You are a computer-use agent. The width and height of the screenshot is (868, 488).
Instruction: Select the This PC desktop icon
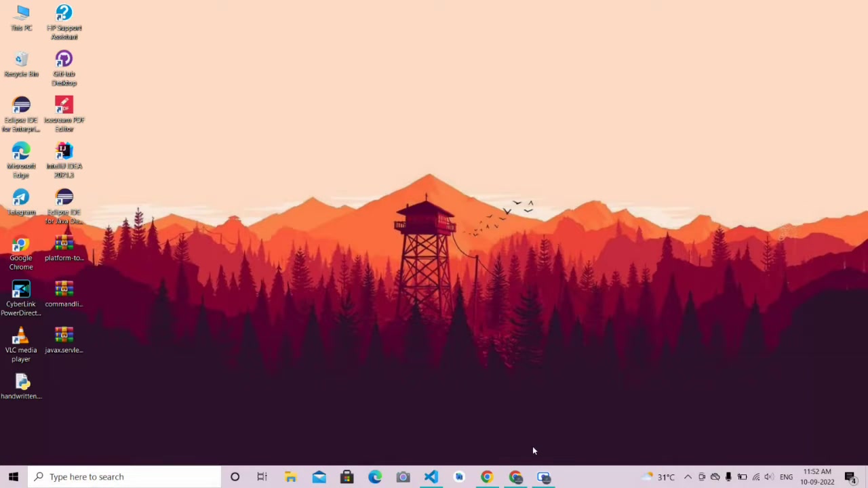pyautogui.click(x=21, y=18)
